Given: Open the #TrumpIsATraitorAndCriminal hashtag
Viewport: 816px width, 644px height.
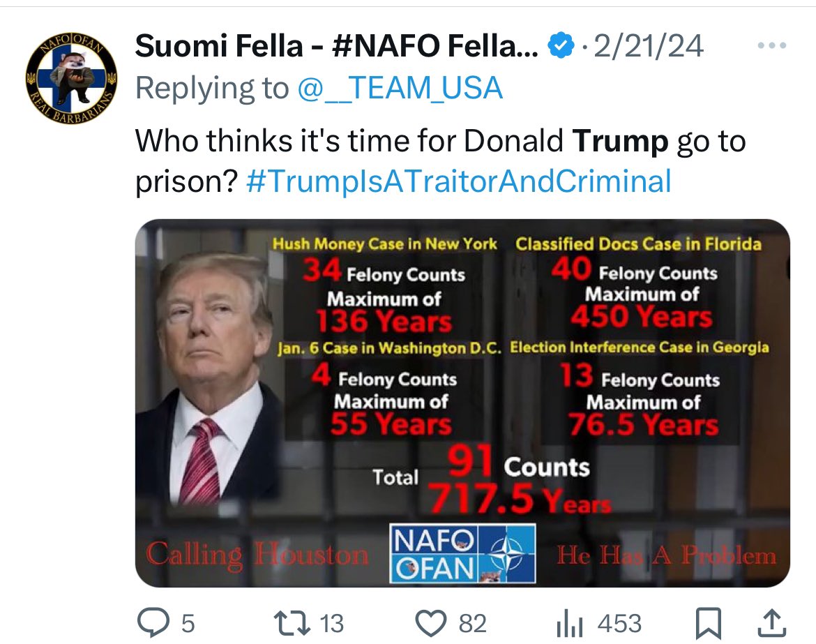Looking at the screenshot, I should coord(459,181).
